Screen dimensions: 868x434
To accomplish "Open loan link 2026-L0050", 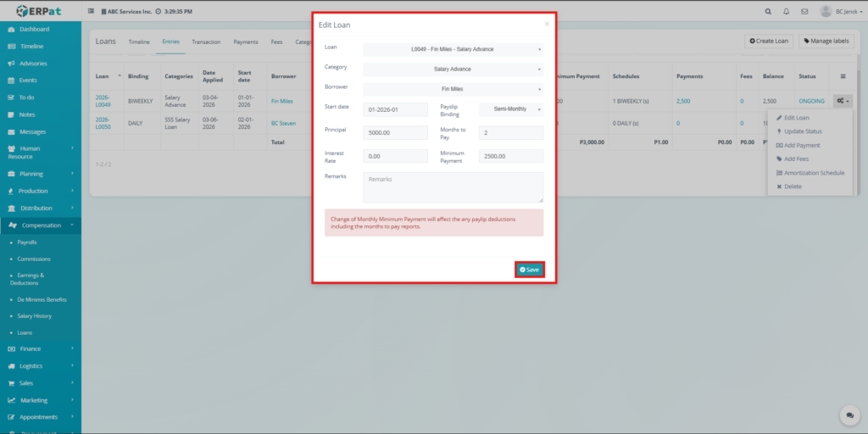I will [x=103, y=123].
